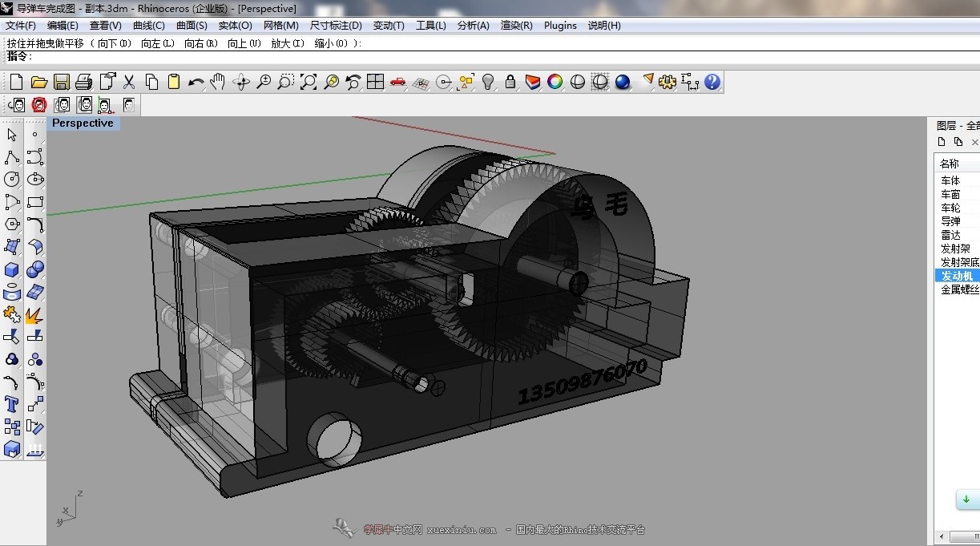Open the 曲面(S) menu
The width and height of the screenshot is (980, 546).
(x=192, y=26)
